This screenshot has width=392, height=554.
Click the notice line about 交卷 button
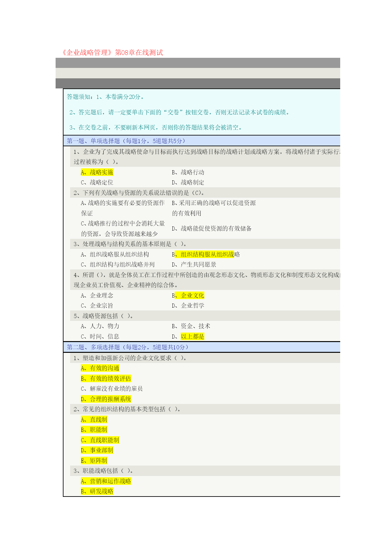[x=180, y=112]
